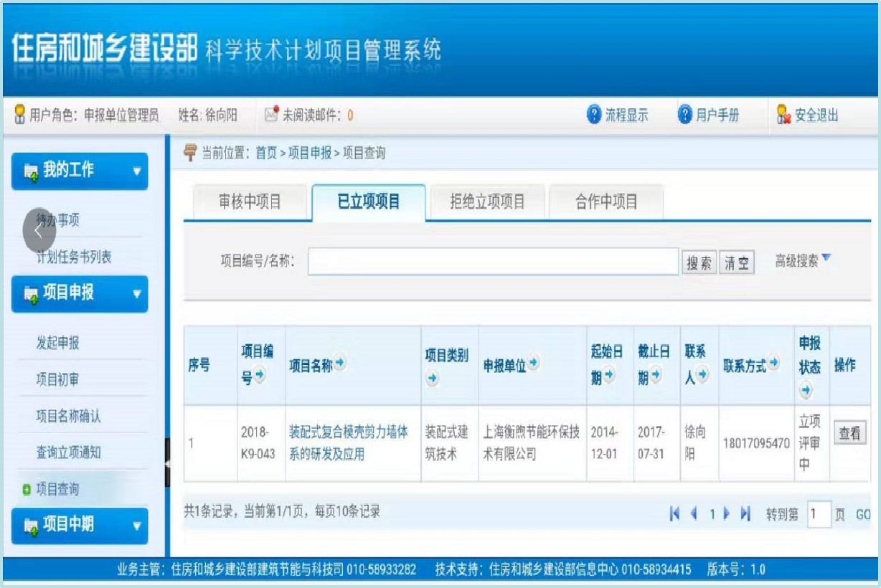Go to last page pagination icon
881x588 pixels.
click(x=745, y=513)
